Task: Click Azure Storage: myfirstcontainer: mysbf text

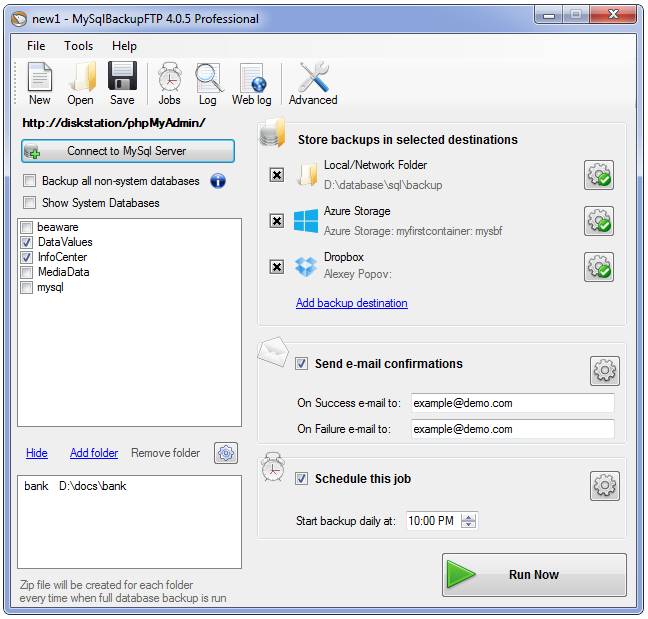Action: coord(413,231)
